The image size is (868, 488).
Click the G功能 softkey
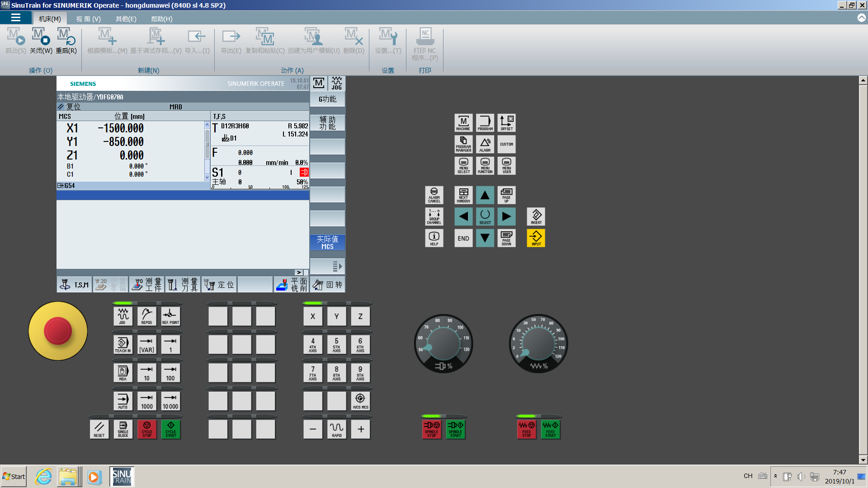coord(327,99)
